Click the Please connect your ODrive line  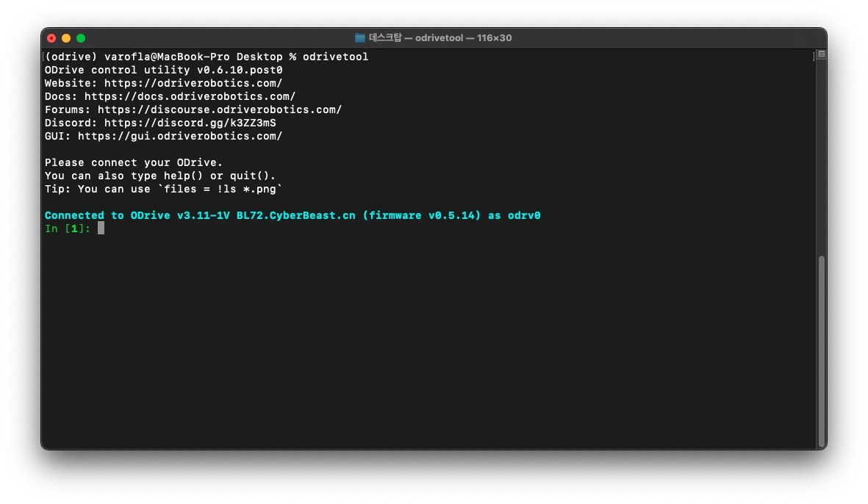[133, 162]
